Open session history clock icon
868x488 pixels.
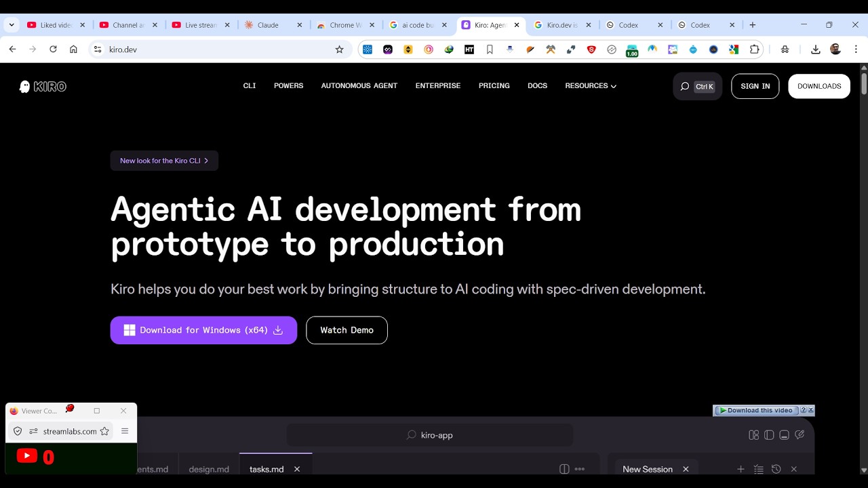(776, 469)
